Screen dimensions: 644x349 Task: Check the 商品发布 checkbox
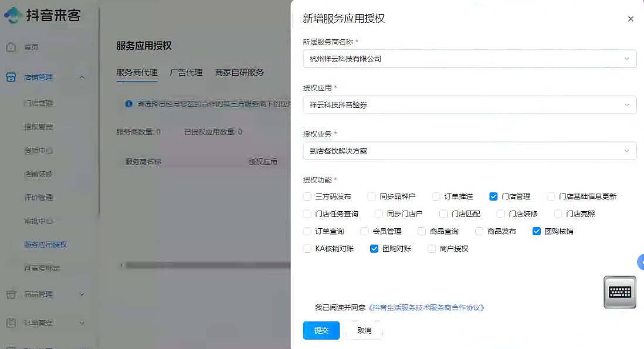(479, 231)
